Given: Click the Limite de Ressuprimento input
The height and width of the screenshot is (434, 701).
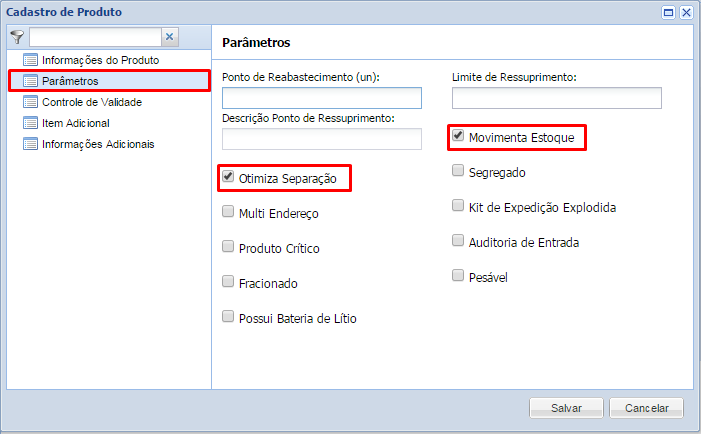Looking at the screenshot, I should coord(557,98).
